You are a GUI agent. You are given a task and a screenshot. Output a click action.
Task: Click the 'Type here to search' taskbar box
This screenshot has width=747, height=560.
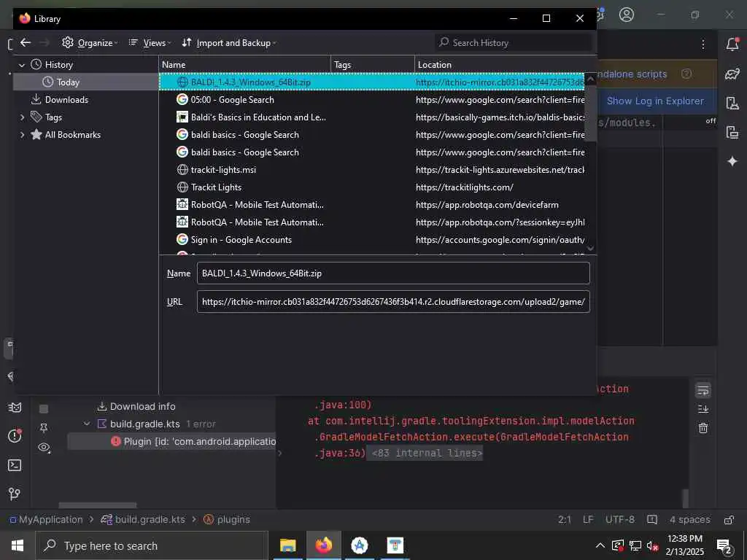pos(152,545)
